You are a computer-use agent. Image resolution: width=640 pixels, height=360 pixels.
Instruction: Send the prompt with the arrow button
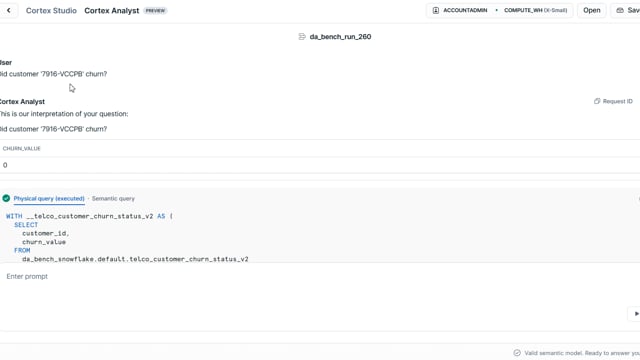click(636, 313)
